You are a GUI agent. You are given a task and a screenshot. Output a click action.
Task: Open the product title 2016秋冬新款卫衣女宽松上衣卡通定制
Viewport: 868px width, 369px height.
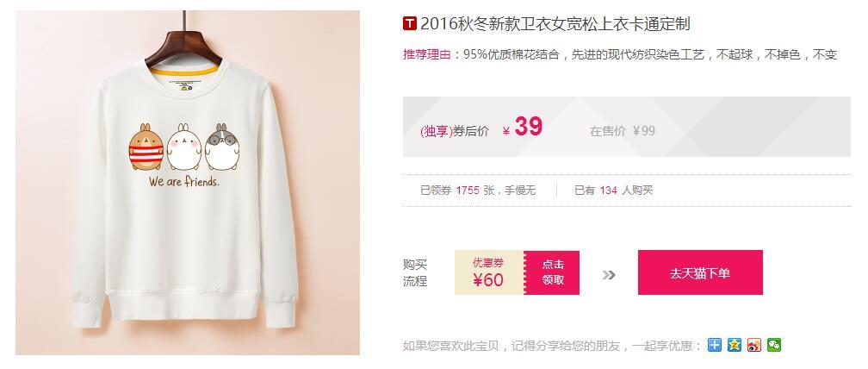point(555,24)
